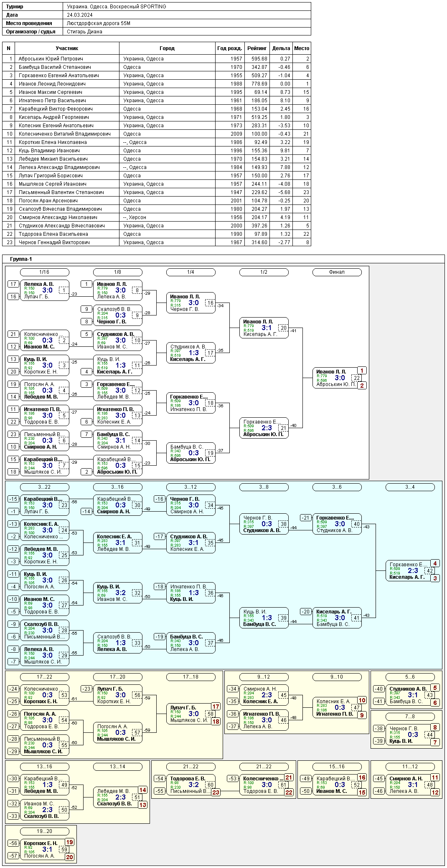Click the '1/4' round header
This screenshot has height=868, width=447.
click(190, 272)
